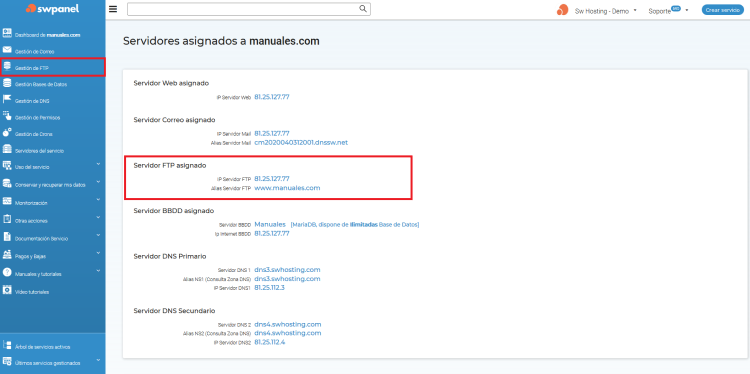The width and height of the screenshot is (750, 374).
Task: Open Servidores del servicio icon
Action: tap(7, 149)
